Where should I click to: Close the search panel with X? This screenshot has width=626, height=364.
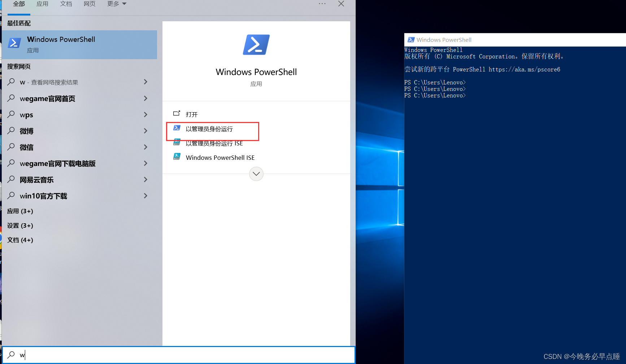[341, 4]
